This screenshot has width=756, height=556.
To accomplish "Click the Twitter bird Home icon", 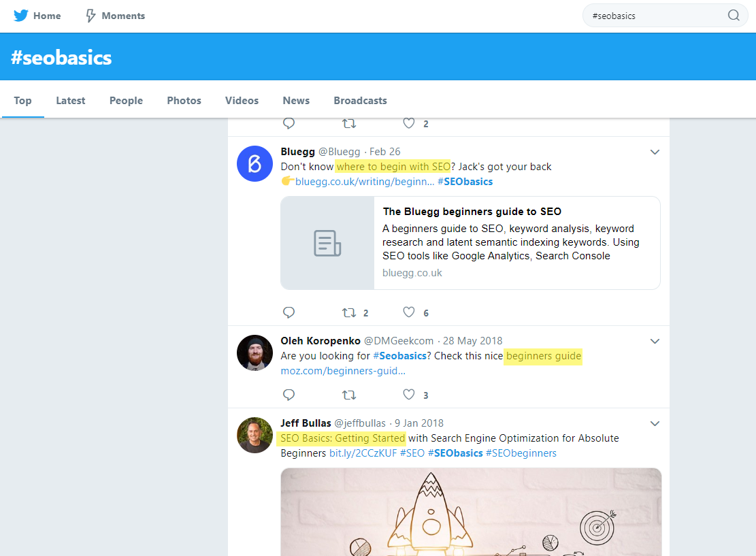I will pyautogui.click(x=21, y=16).
